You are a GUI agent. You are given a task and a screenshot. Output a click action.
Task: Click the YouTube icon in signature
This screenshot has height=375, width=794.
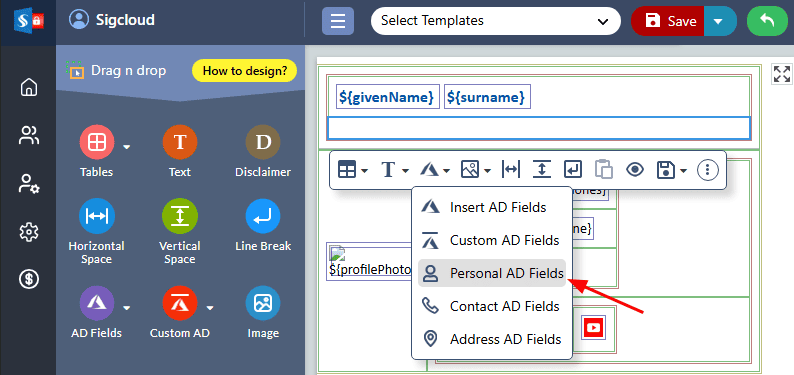coord(593,327)
